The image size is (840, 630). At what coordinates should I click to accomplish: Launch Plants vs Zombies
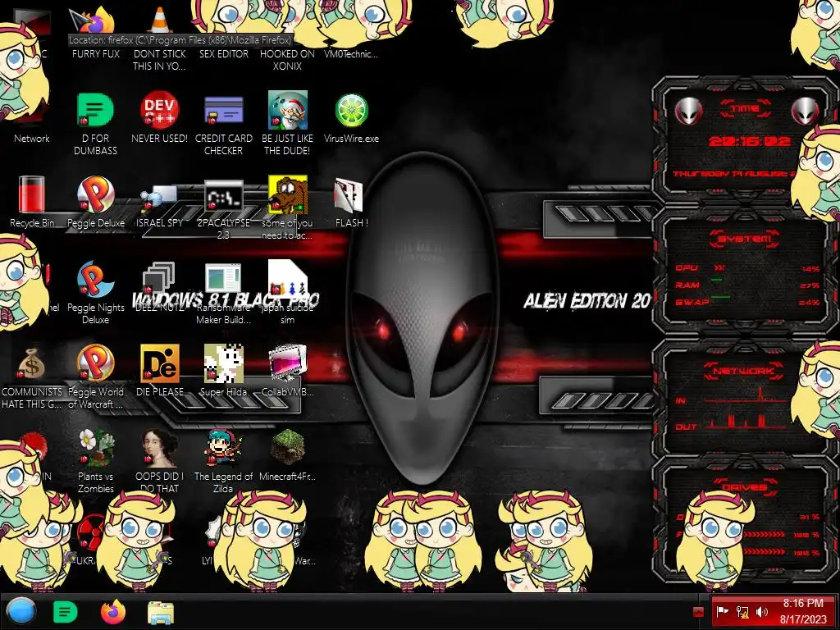point(95,448)
